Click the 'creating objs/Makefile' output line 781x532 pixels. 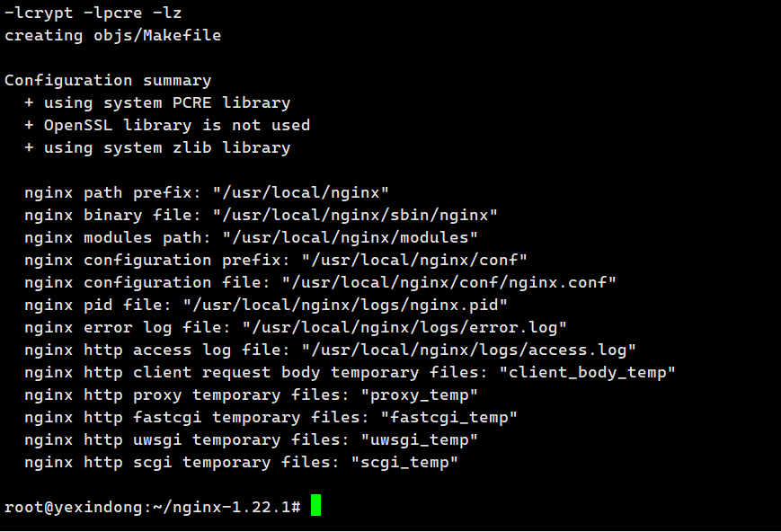[112, 35]
